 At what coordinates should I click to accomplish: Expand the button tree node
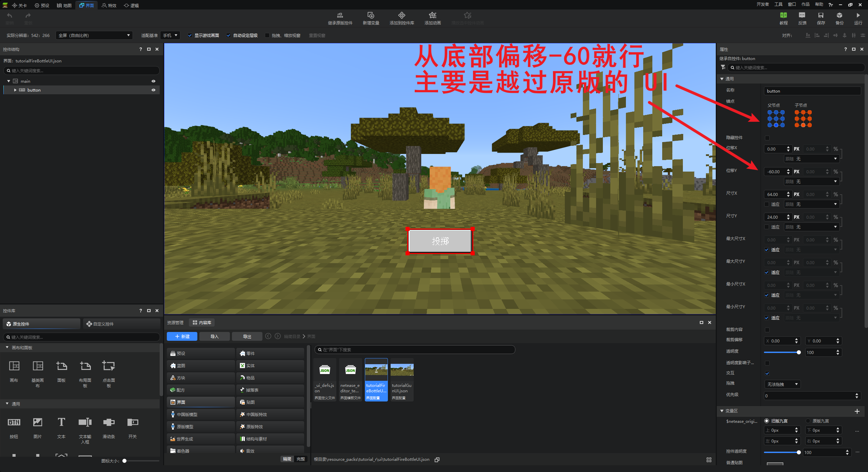coord(15,90)
